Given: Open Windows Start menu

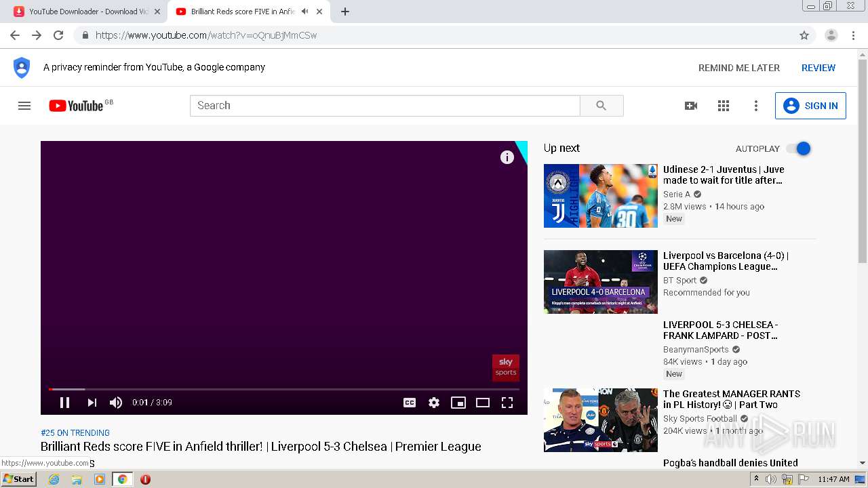Looking at the screenshot, I should [x=19, y=479].
